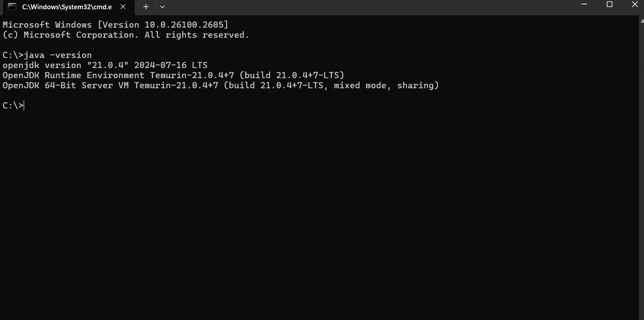Click the X icon on the cmd.exe tab
The image size is (644, 320).
(x=122, y=7)
